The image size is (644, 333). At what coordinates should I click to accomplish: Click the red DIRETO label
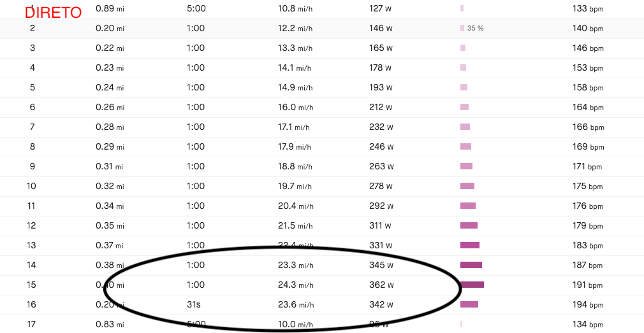pyautogui.click(x=53, y=13)
